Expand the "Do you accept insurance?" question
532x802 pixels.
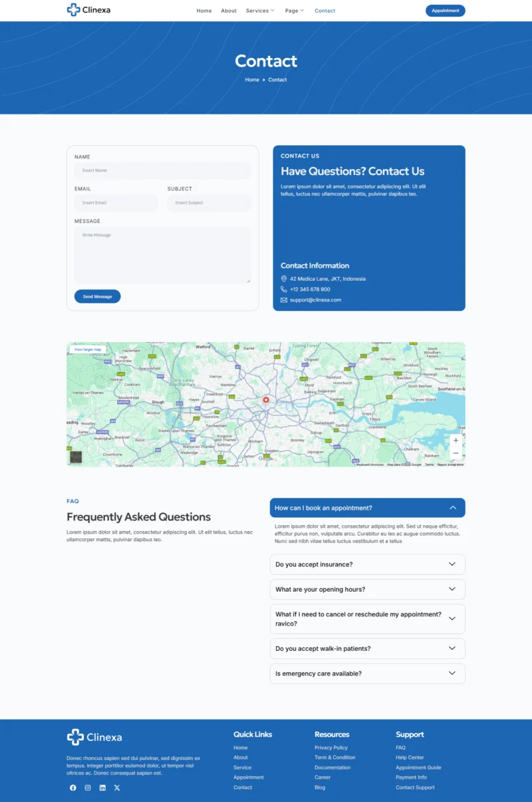click(x=368, y=564)
